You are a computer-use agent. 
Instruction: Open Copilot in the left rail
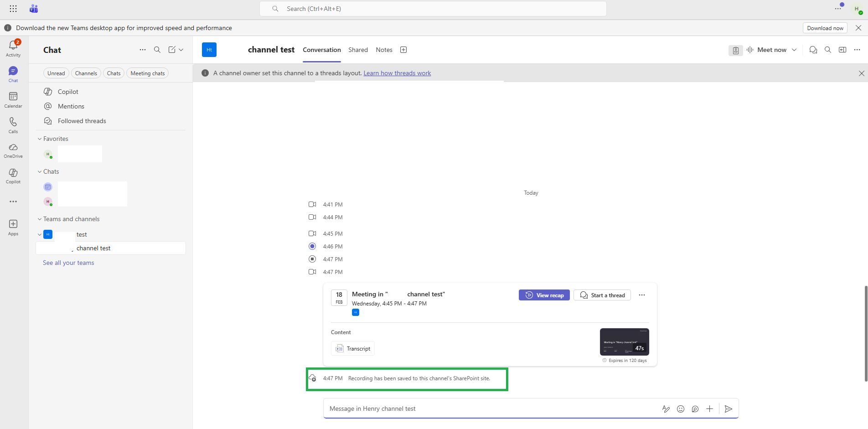[13, 176]
